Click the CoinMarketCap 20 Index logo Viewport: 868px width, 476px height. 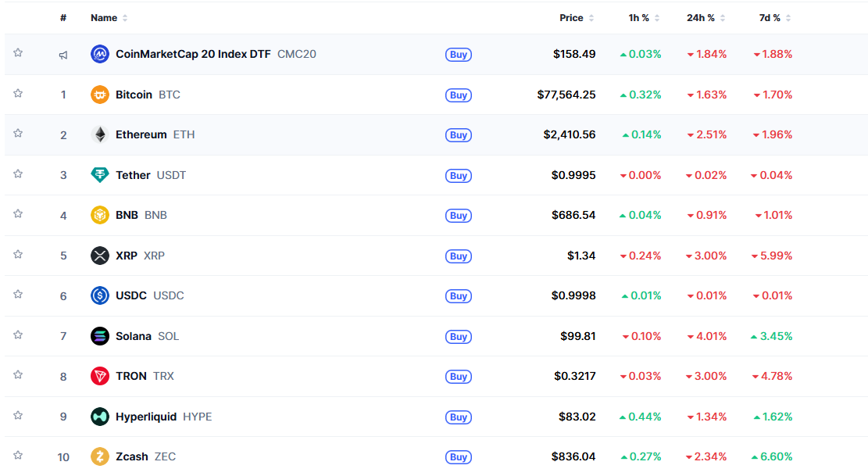click(x=100, y=54)
